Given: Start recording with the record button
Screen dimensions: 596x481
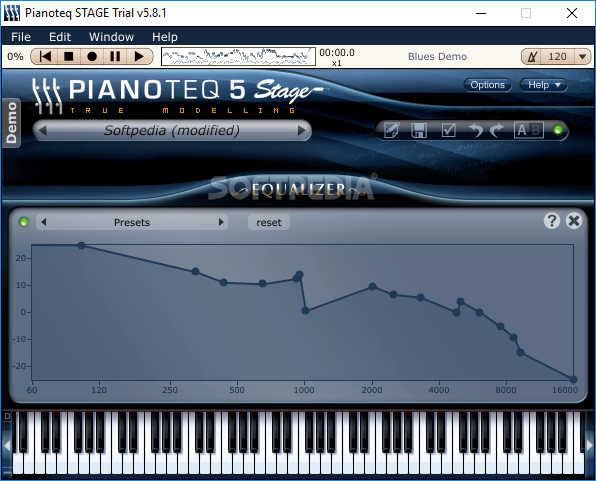Looking at the screenshot, I should pyautogui.click(x=92, y=57).
